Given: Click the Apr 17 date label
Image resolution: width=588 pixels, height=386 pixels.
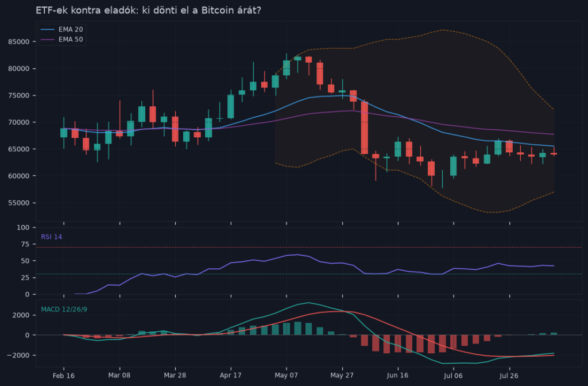Looking at the screenshot, I should point(231,376).
